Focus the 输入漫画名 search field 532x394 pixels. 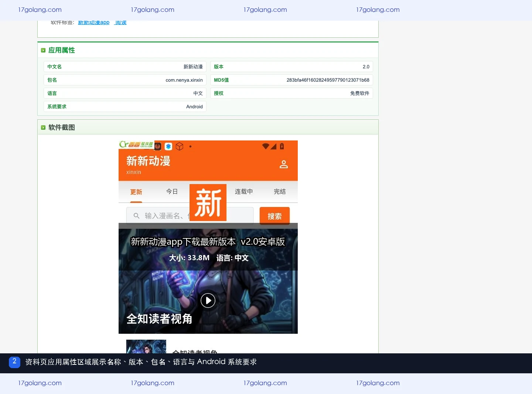click(x=190, y=215)
